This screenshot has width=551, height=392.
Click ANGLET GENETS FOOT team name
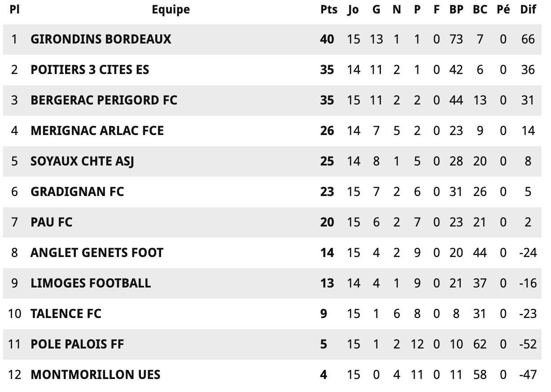97,253
